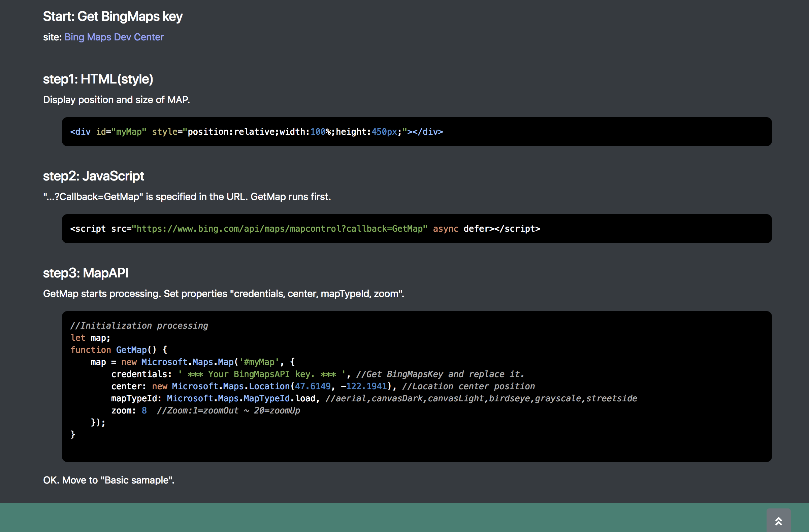The height and width of the screenshot is (532, 809).
Task: Click 'Display position and size of MAP.' text
Action: pos(116,100)
